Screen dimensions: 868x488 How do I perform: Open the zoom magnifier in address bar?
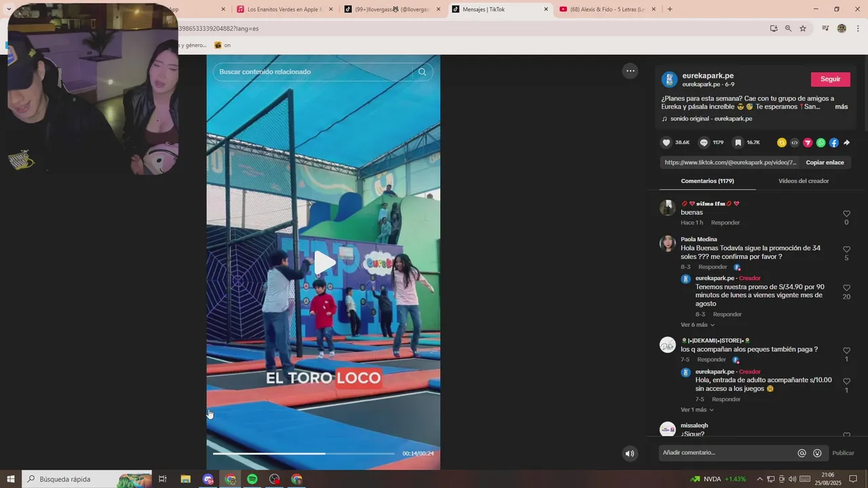[788, 28]
